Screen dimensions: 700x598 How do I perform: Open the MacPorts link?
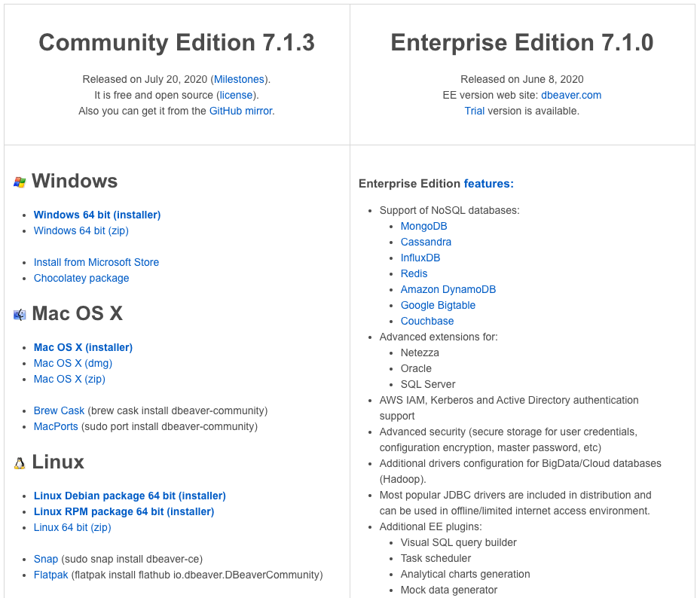[56, 426]
